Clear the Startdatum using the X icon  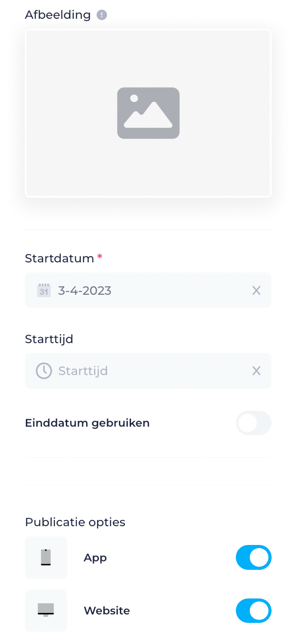point(257,290)
